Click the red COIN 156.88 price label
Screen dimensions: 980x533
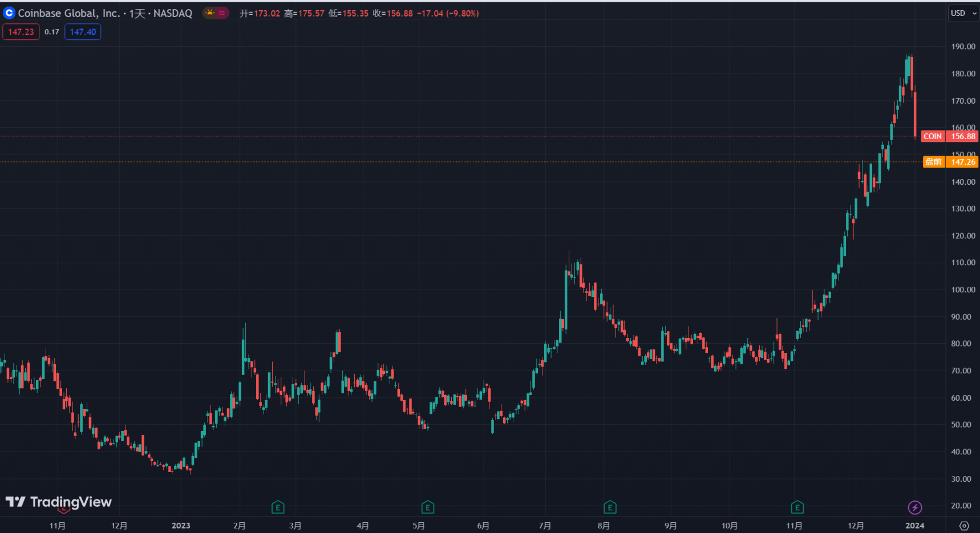(950, 136)
